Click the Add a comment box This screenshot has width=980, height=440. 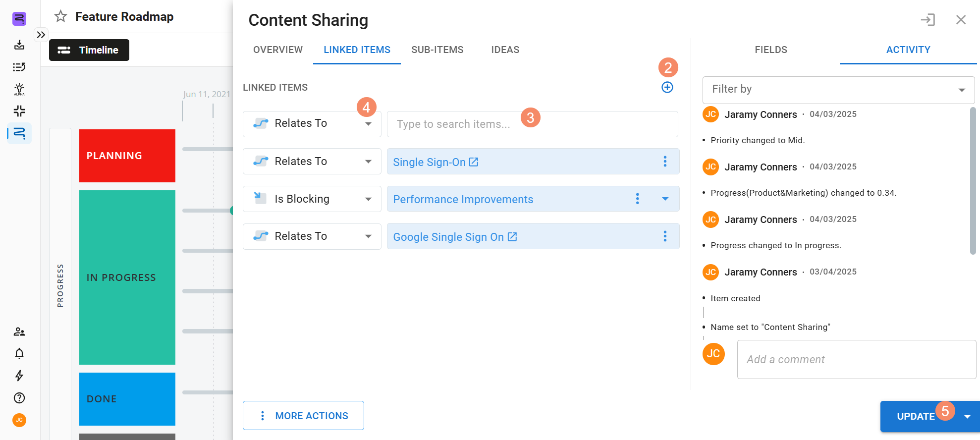[x=856, y=360]
